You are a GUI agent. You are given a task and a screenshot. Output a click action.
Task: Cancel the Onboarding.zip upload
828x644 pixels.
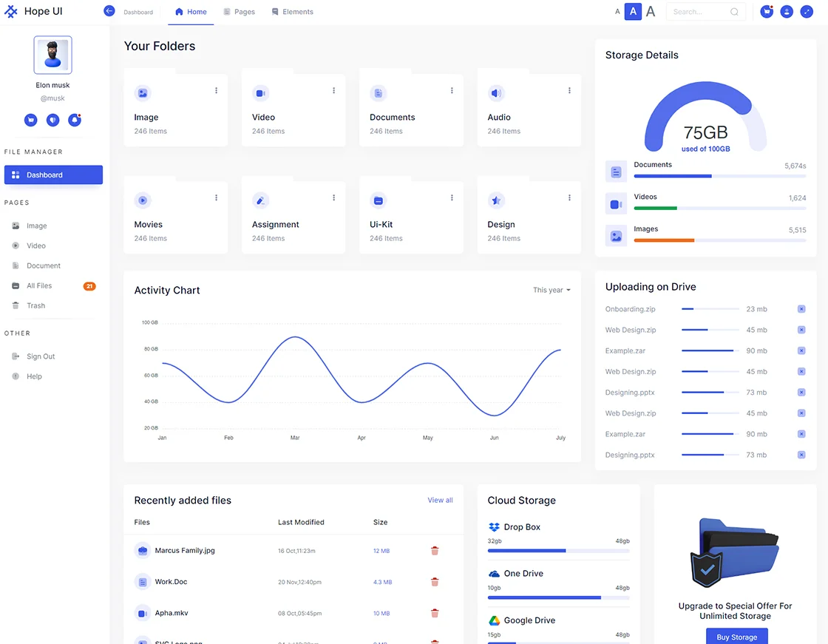[801, 309]
